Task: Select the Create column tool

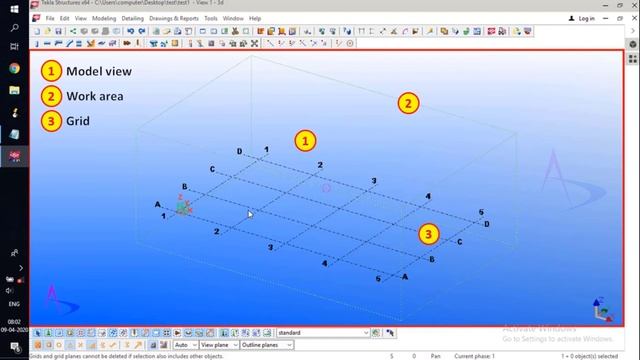Action: 37,43
